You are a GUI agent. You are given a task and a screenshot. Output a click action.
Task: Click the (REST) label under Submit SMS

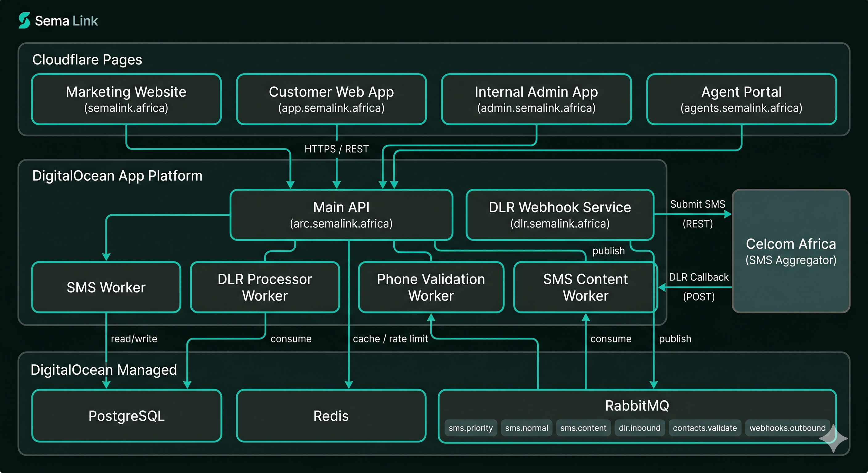(x=698, y=224)
